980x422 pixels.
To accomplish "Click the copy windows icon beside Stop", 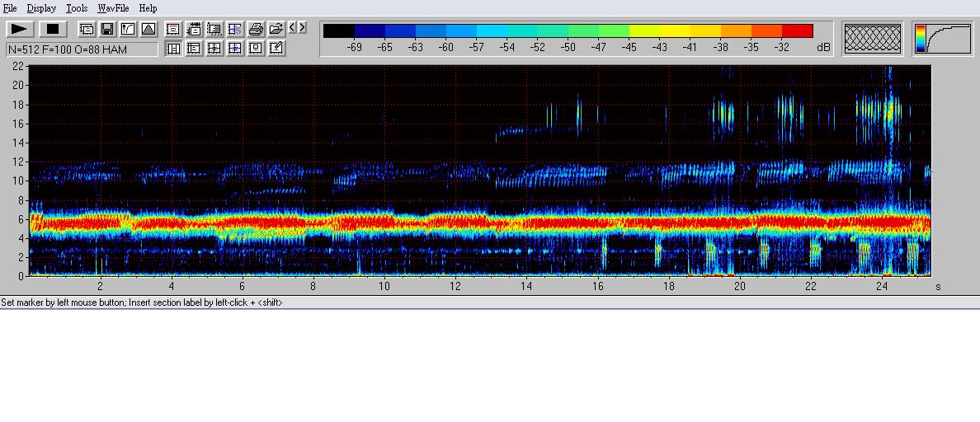I will point(87,30).
